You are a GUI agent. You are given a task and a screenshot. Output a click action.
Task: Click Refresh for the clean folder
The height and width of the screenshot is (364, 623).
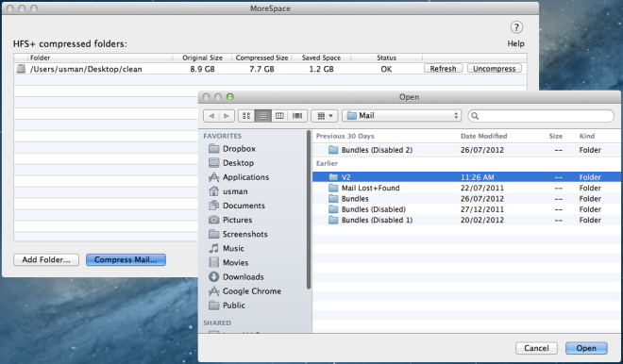443,68
